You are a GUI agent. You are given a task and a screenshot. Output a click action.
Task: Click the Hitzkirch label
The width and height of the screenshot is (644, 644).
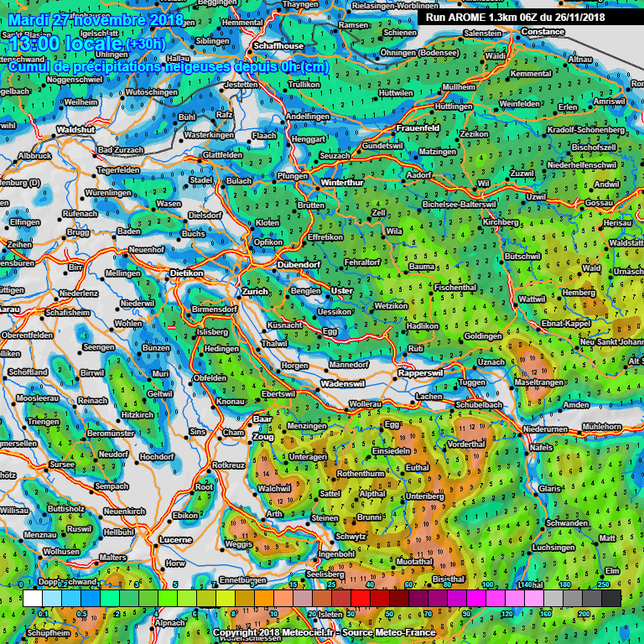pos(138,415)
